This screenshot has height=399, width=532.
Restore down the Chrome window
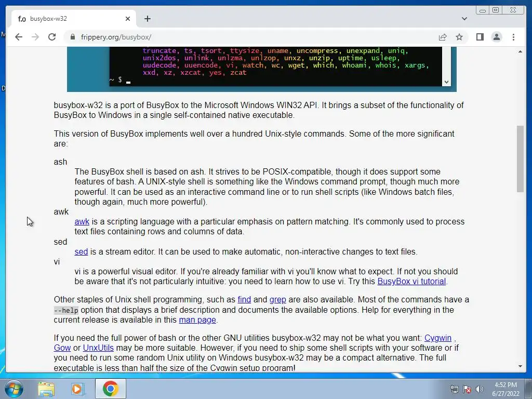(496, 10)
